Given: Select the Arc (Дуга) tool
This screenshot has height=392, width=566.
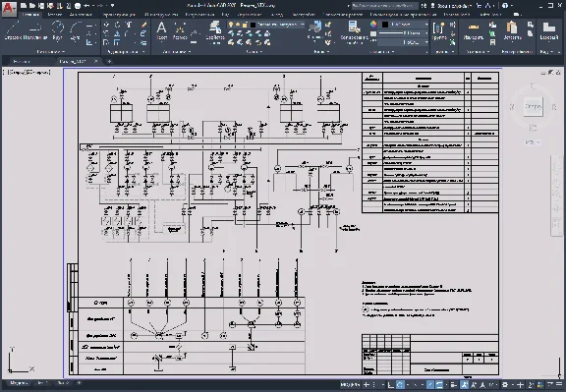Looking at the screenshot, I should 76,30.
